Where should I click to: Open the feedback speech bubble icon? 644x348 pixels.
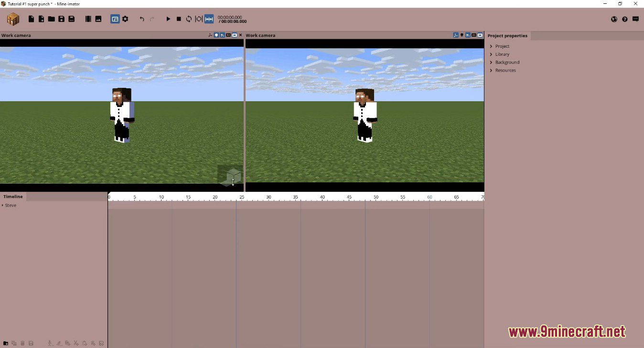point(635,19)
